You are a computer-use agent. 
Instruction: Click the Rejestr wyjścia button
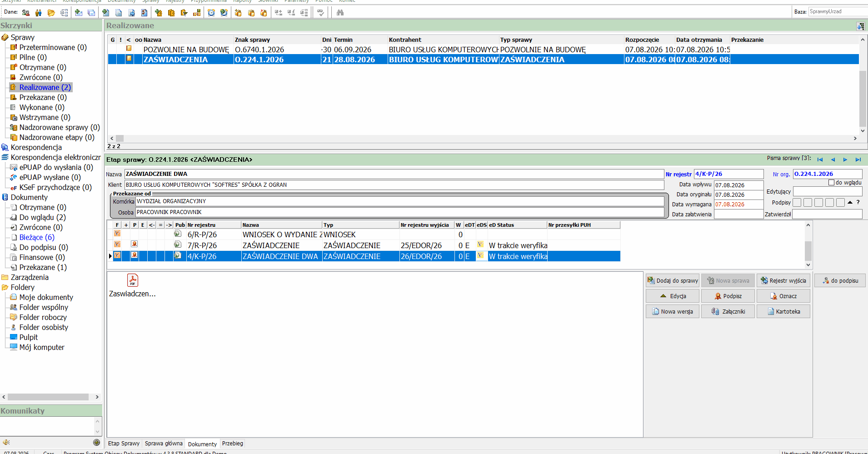(x=783, y=280)
